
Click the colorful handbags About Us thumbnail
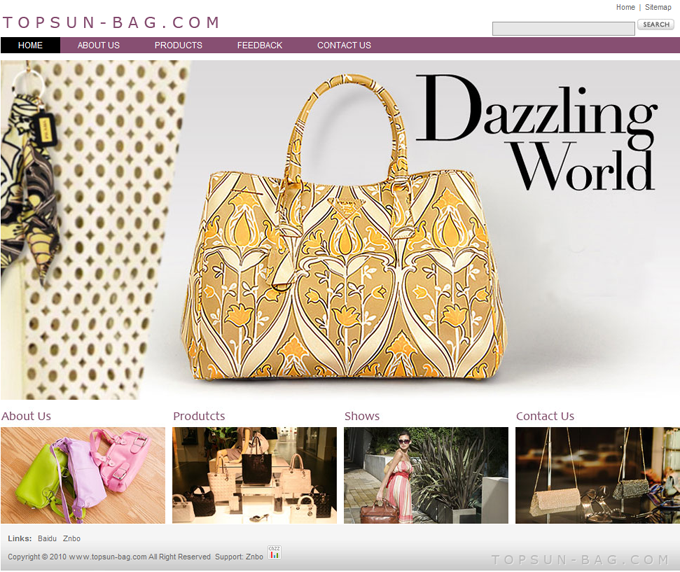tap(83, 475)
